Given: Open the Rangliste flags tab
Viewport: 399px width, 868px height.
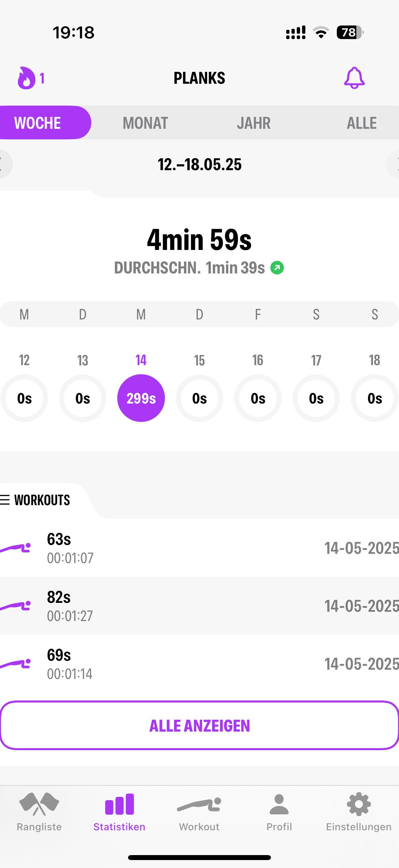Looking at the screenshot, I should (39, 804).
